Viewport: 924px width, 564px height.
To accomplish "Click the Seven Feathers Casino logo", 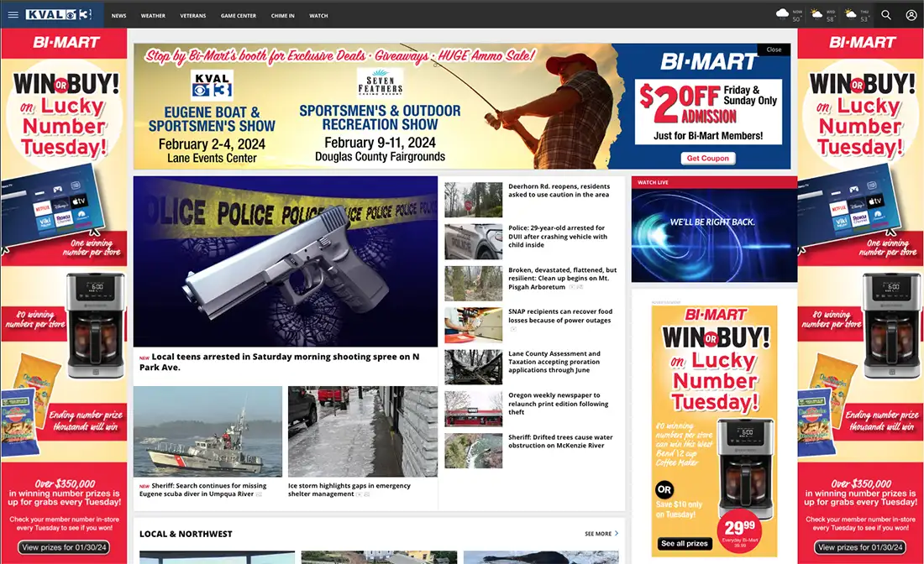I will pos(380,82).
